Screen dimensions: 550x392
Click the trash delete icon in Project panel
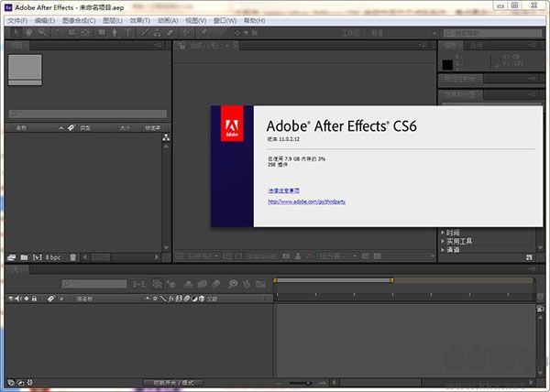pyautogui.click(x=72, y=257)
